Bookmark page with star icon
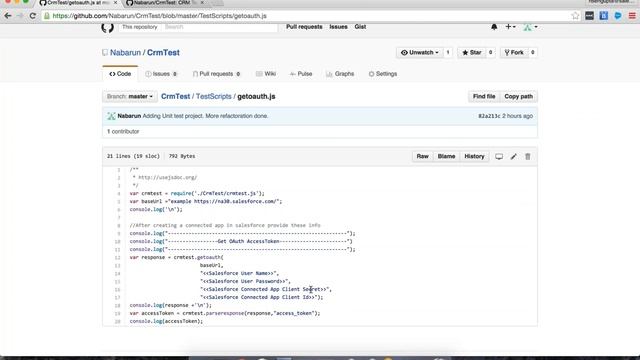The height and width of the screenshot is (360, 640). 575,16
